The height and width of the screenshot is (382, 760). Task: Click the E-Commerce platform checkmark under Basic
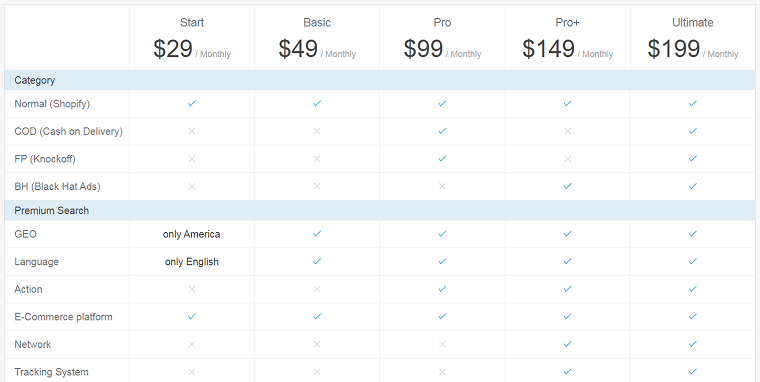(x=317, y=317)
